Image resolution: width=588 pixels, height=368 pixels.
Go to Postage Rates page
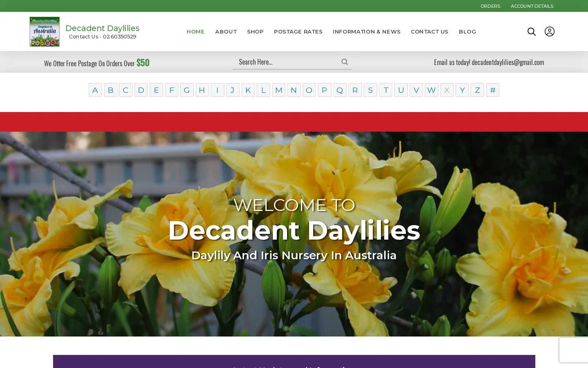coord(298,31)
